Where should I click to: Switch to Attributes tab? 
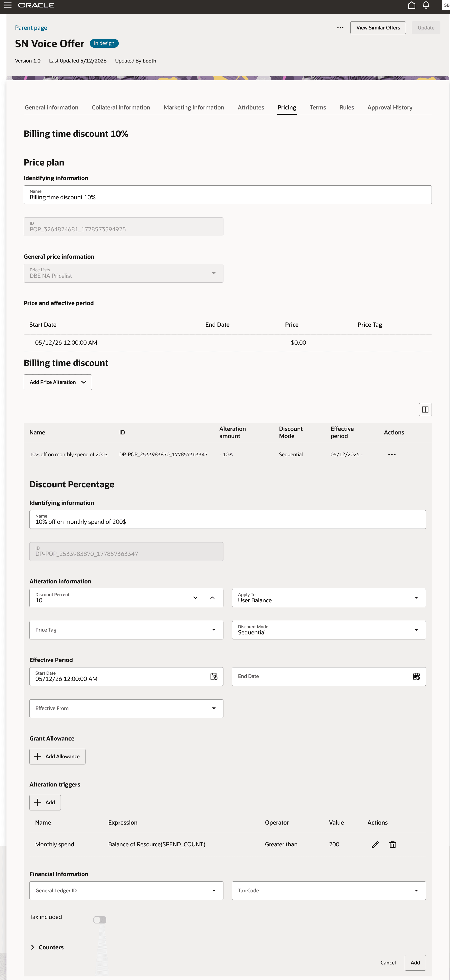pos(251,107)
